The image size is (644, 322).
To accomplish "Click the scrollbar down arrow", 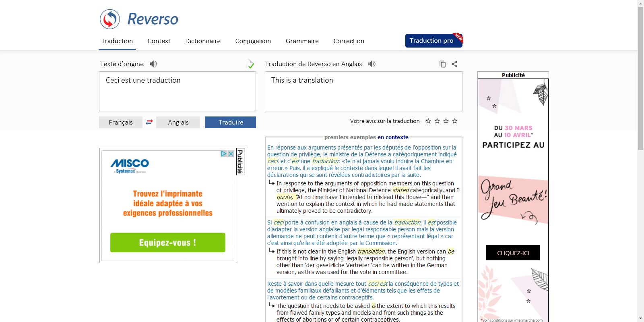I will (x=640, y=319).
